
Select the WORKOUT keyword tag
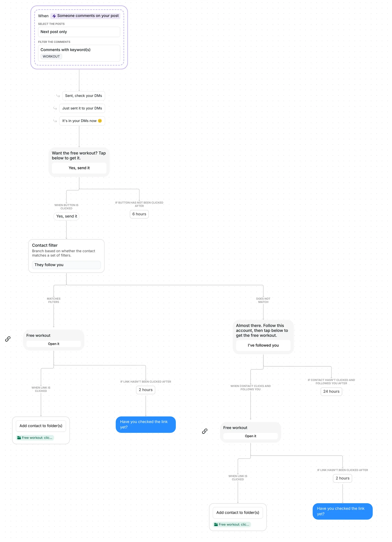click(51, 56)
